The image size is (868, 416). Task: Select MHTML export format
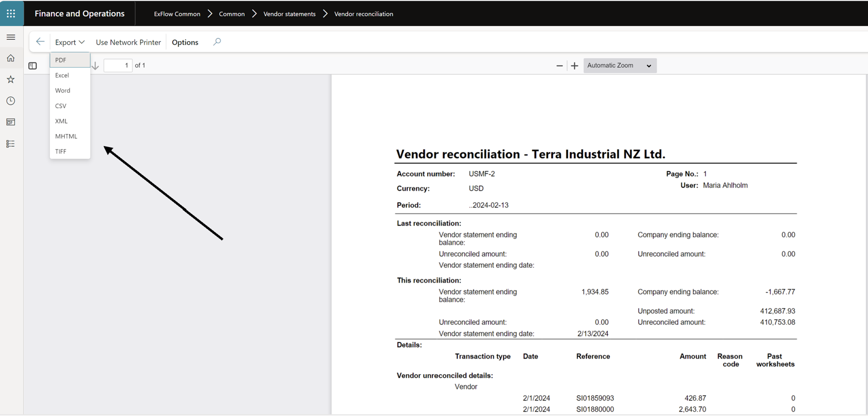coord(67,136)
